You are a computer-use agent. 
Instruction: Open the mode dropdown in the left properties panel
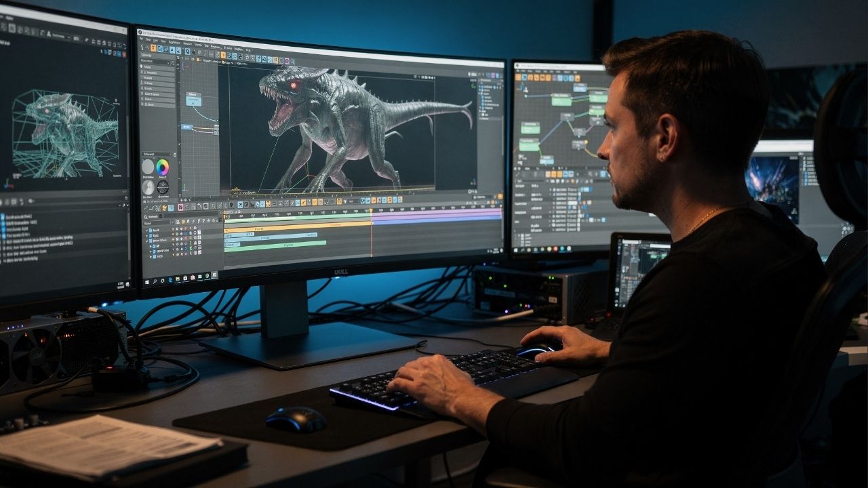tap(157, 155)
